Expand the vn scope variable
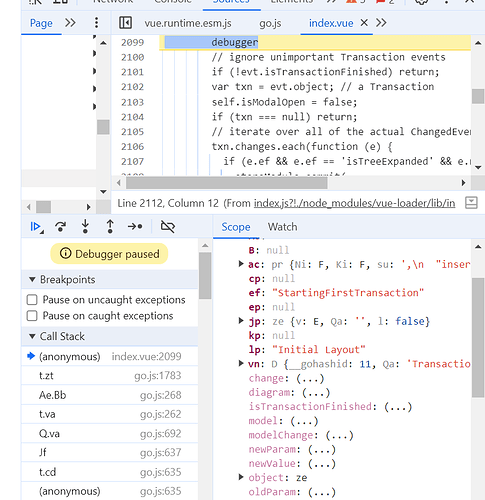This screenshot has width=485, height=500. [241, 363]
